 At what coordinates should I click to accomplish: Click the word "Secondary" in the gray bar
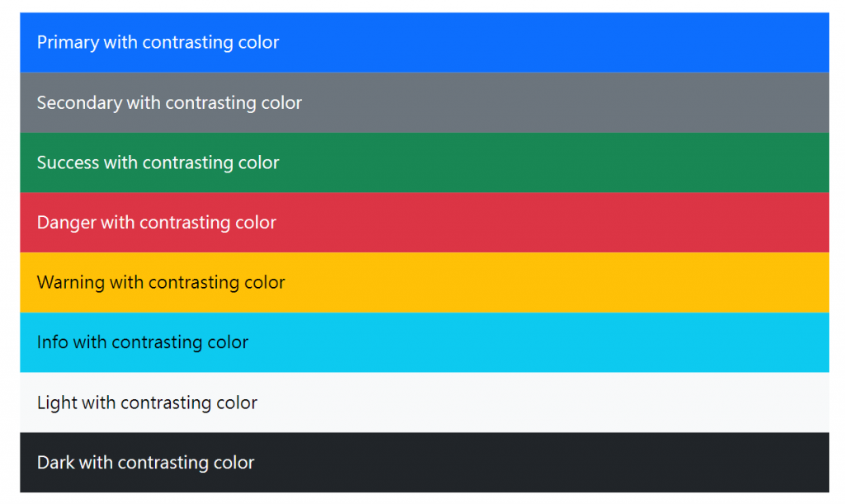(x=79, y=102)
